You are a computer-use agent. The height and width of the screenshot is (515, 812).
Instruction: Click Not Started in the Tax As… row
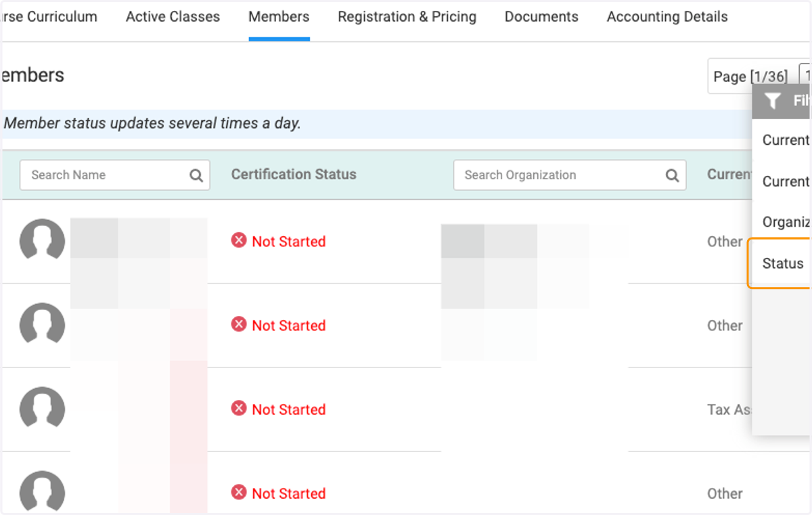tap(278, 409)
